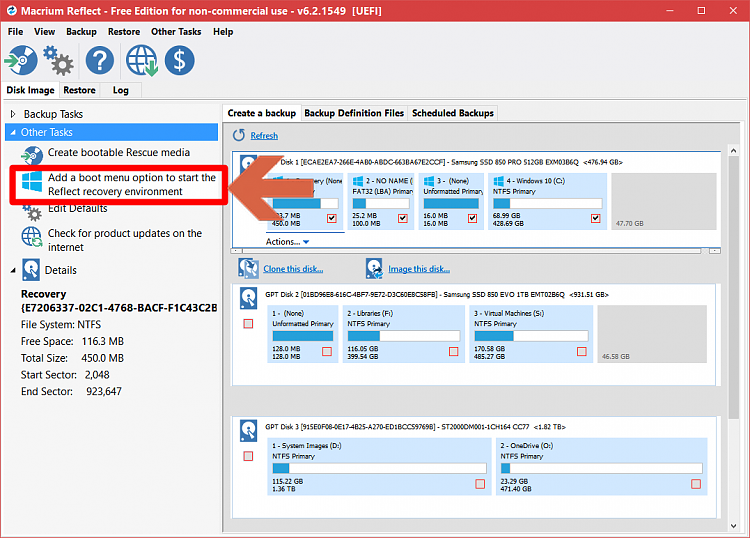Viewport: 750px width, 538px height.
Task: Open the Restore menu
Action: pyautogui.click(x=124, y=32)
